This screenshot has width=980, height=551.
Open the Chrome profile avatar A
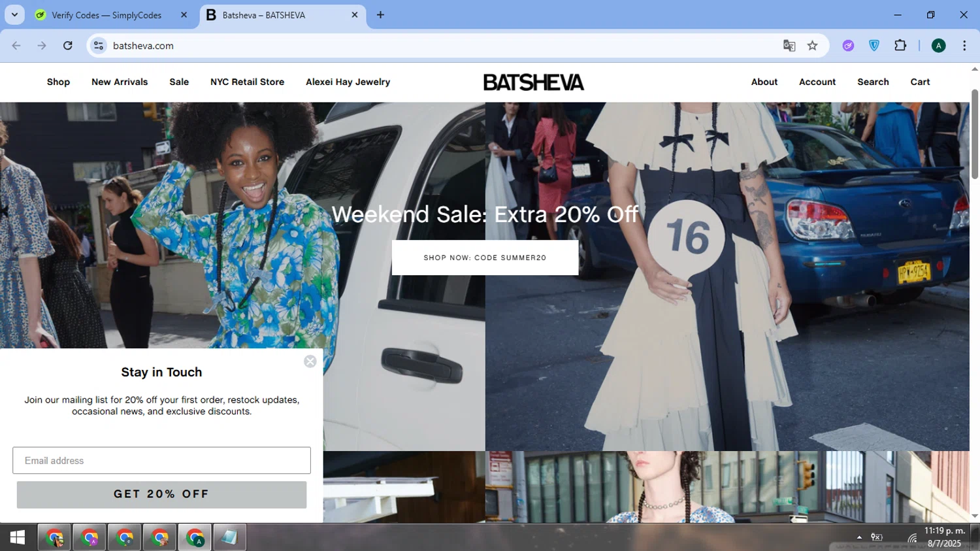click(x=938, y=45)
